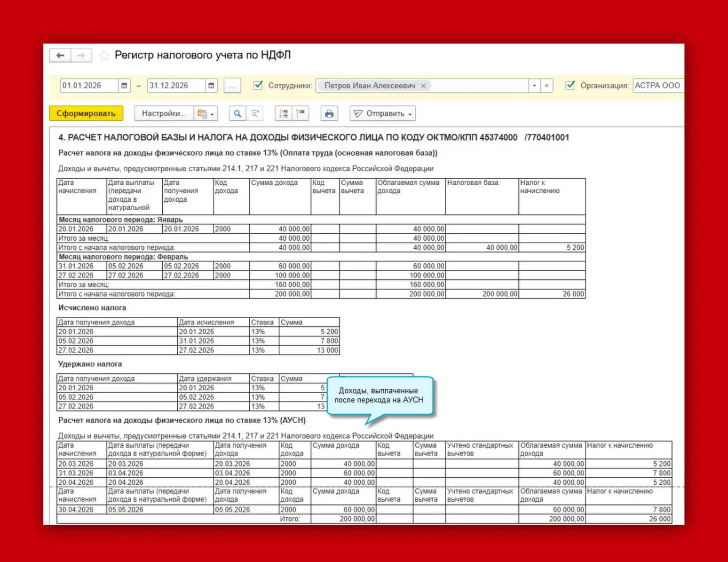Open calendar for start date 01.01.2026
728x562 pixels.
pos(124,86)
